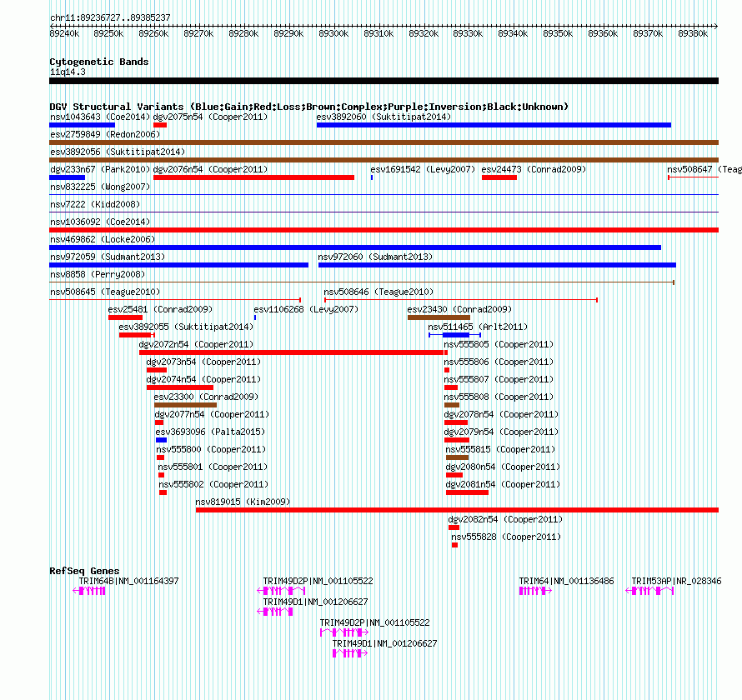Screen dimensions: 742x700
Task: Open esv1106268 (Levy2007) variant
Action: pos(255,317)
